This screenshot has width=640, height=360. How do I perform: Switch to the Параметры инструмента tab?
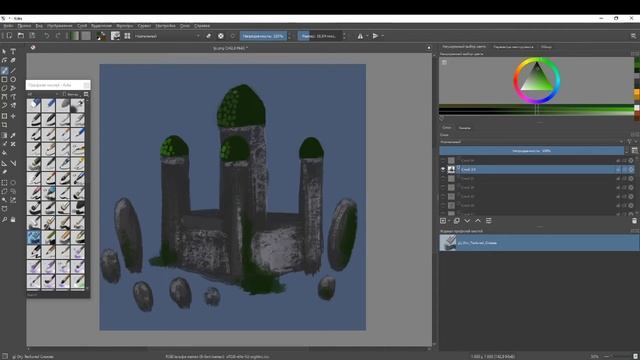(513, 47)
